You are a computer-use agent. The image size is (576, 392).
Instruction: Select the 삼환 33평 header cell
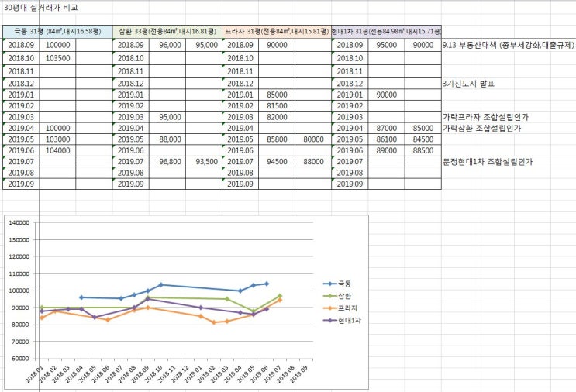coord(167,32)
